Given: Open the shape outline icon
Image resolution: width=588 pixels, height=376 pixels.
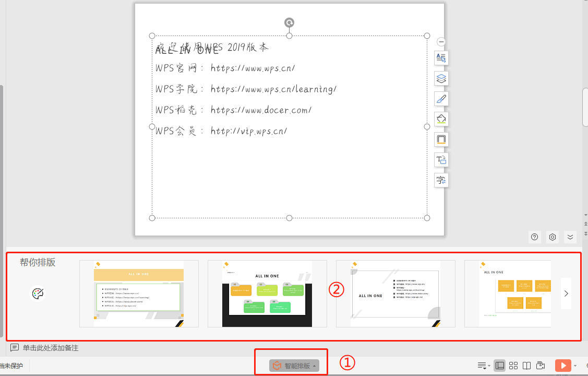Looking at the screenshot, I should coord(441,139).
